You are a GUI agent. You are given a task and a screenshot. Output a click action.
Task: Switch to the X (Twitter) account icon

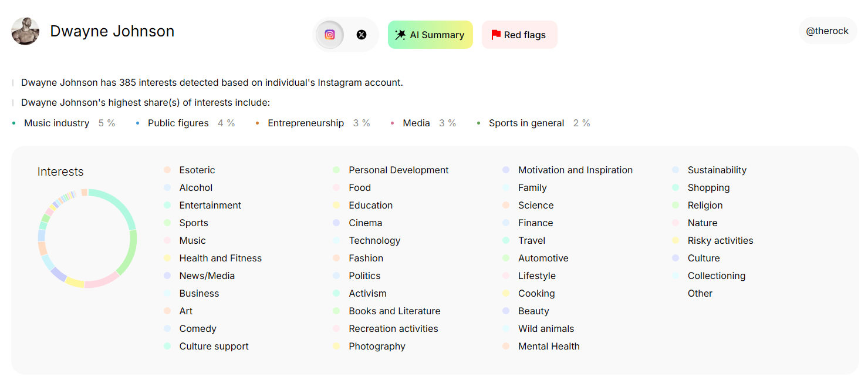point(362,35)
